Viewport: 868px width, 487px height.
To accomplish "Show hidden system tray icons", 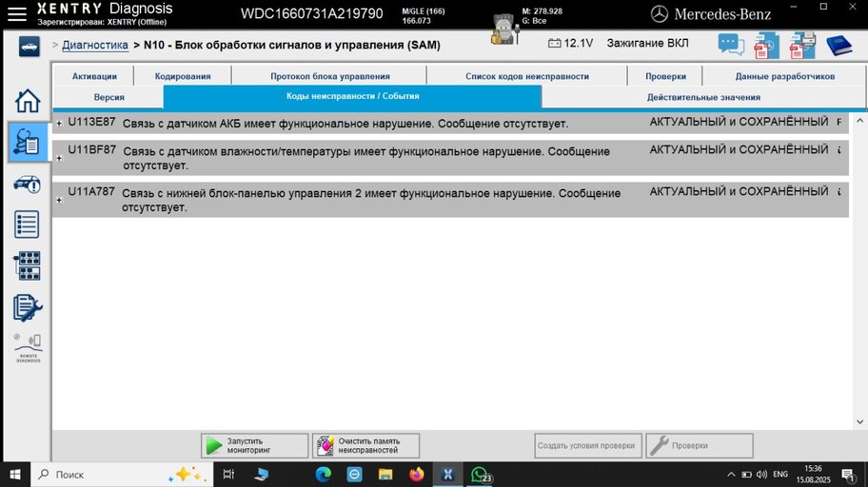I will pos(731,475).
